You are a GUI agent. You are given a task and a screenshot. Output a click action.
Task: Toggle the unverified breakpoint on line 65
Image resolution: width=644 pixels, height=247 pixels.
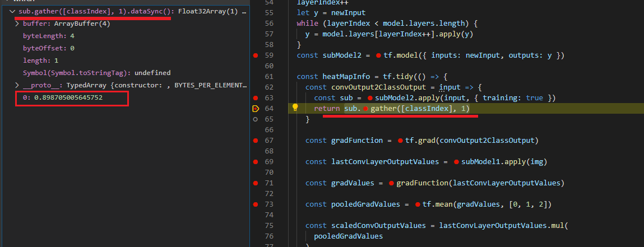pyautogui.click(x=256, y=119)
